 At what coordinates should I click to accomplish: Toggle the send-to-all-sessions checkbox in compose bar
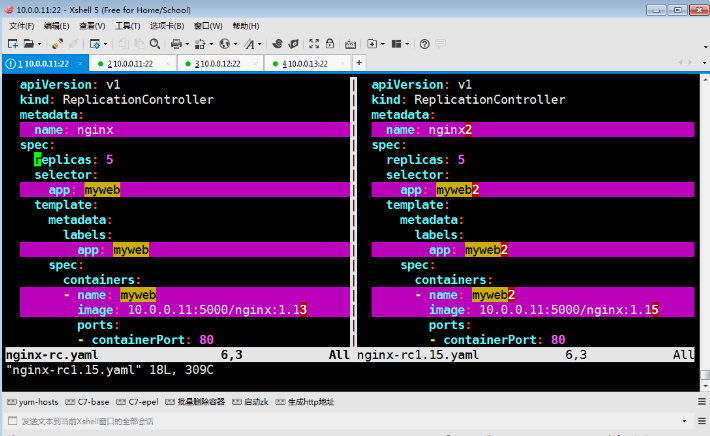coord(13,421)
